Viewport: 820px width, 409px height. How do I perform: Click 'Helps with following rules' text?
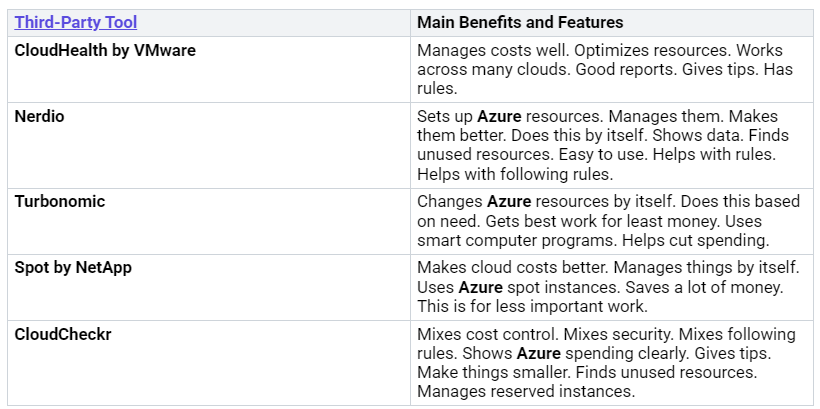click(515, 174)
